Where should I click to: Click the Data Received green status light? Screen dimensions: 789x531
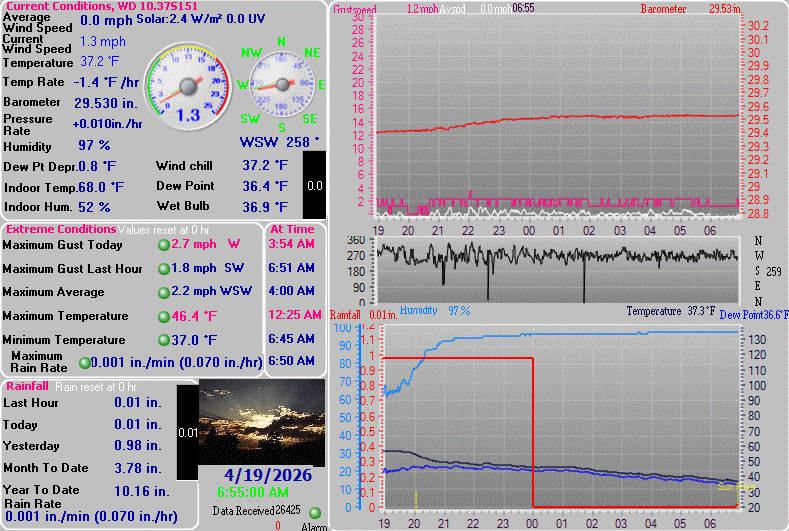click(315, 513)
